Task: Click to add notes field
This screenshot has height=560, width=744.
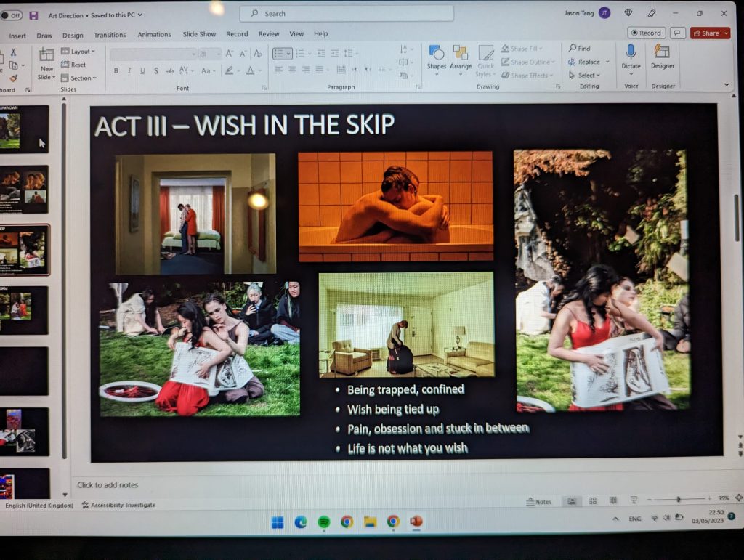Action: (x=108, y=484)
